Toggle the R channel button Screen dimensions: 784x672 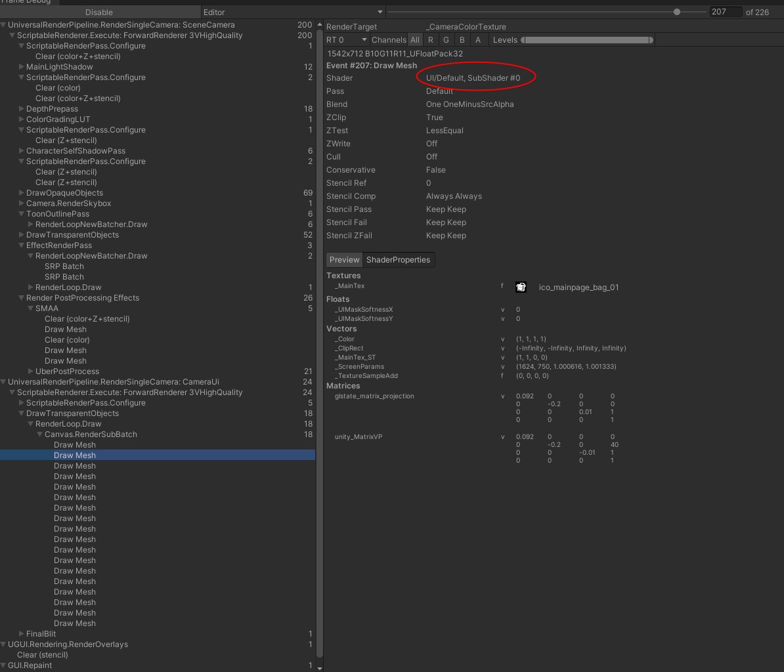(431, 40)
